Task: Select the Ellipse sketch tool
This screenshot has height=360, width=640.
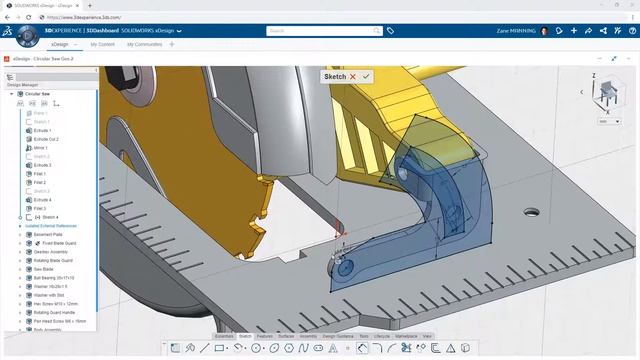Action: (274, 348)
